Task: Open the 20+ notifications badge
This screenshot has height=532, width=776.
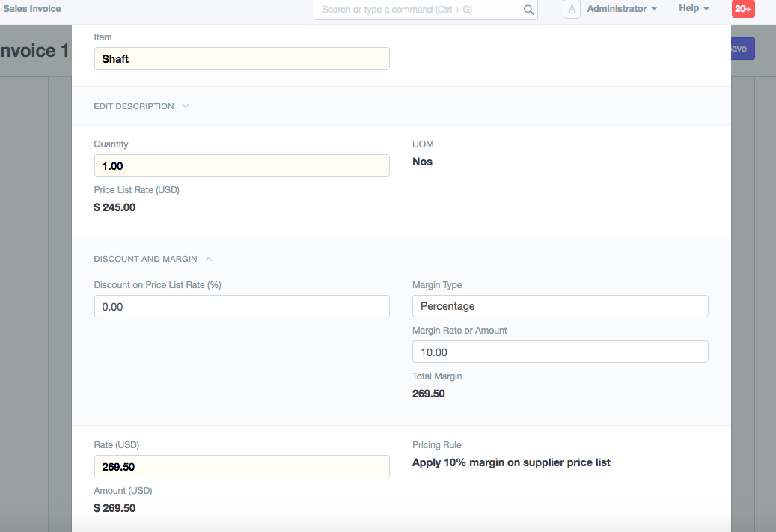Action: pos(743,9)
